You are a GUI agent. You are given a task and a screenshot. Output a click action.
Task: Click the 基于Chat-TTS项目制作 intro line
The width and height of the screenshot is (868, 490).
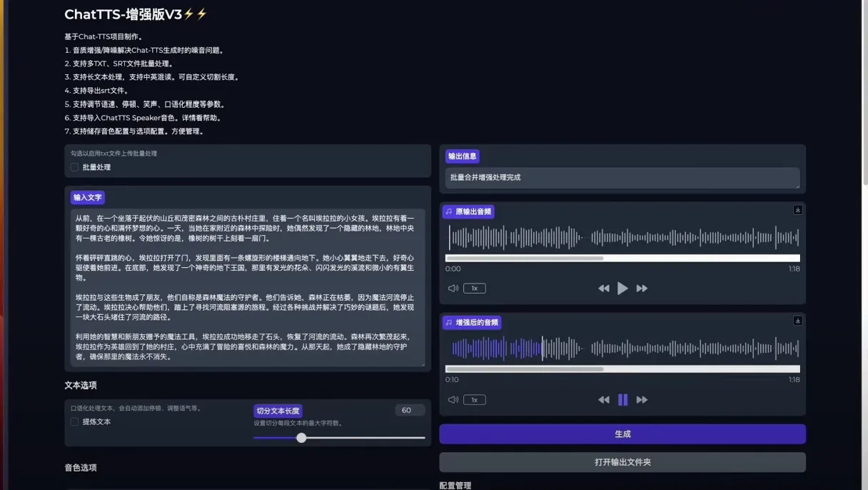(x=104, y=36)
